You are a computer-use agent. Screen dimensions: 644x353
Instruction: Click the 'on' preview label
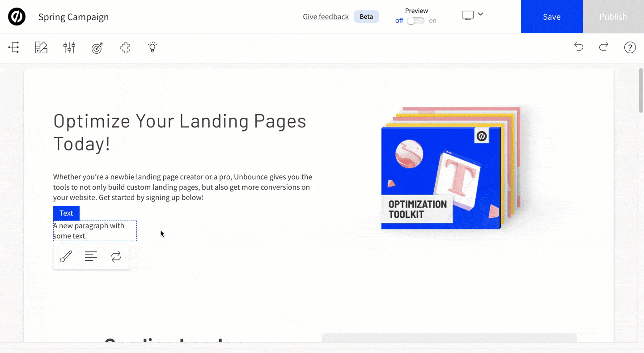pyautogui.click(x=432, y=21)
